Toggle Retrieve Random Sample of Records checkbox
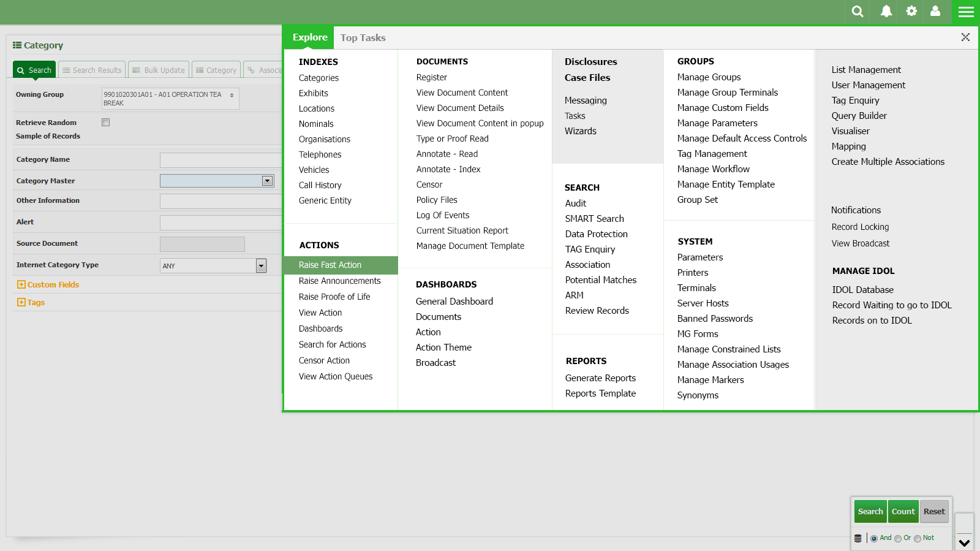 (105, 122)
